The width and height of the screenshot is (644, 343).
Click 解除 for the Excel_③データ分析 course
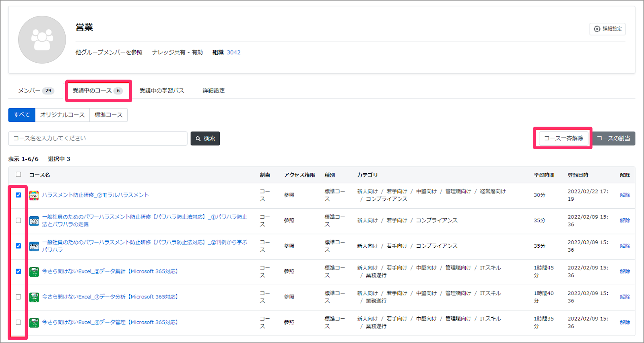tap(625, 297)
